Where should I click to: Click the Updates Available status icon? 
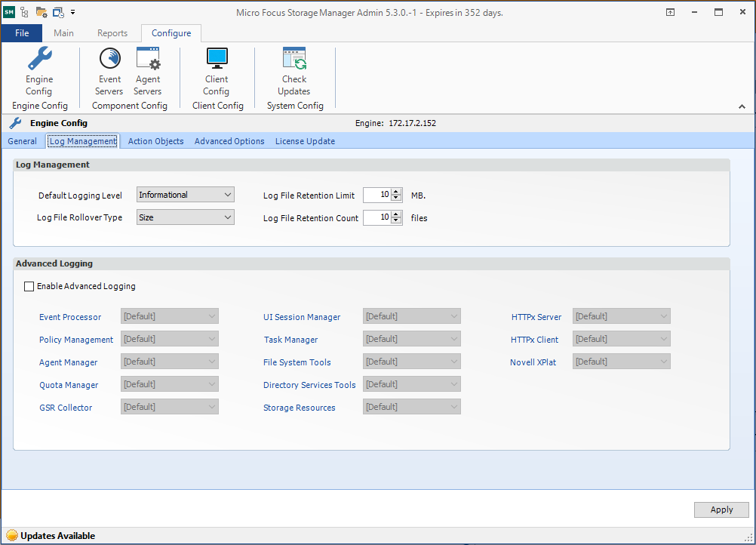tap(11, 536)
